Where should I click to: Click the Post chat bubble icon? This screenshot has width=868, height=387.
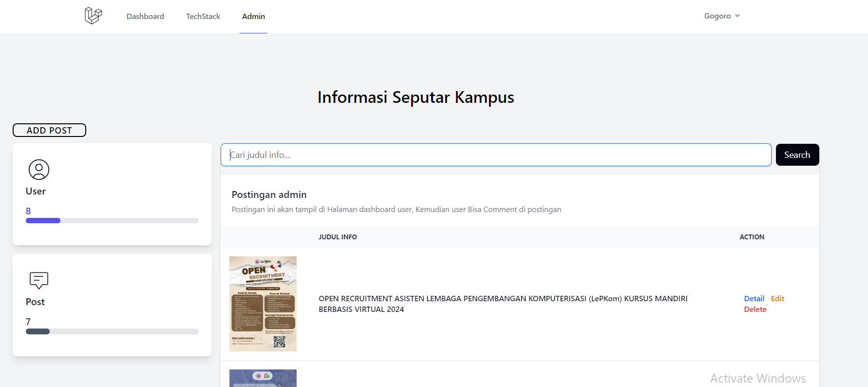[x=39, y=280]
